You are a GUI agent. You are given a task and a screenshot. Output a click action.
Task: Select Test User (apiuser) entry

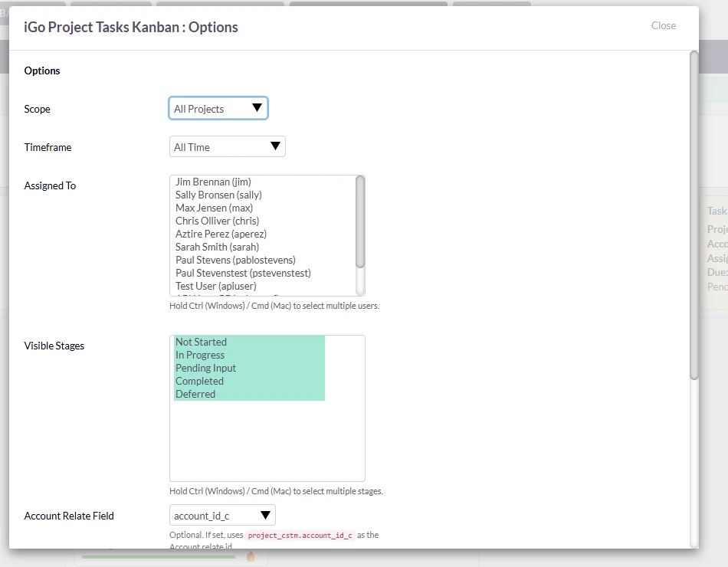[x=215, y=287]
